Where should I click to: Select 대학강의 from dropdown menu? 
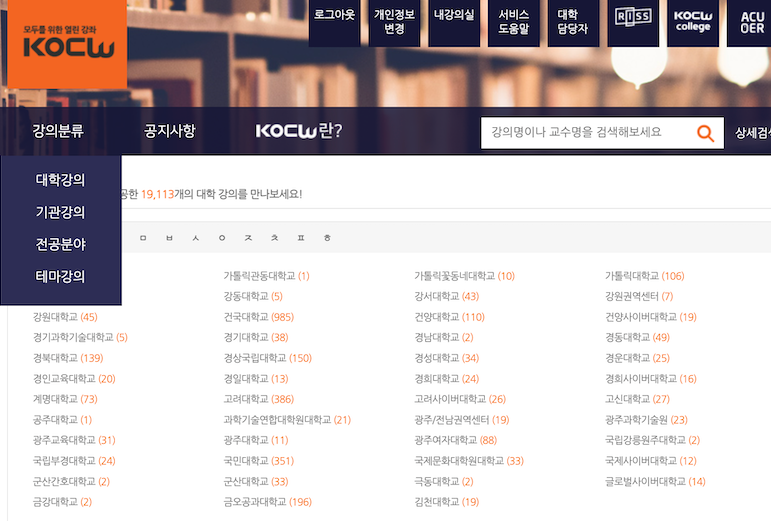tap(60, 180)
